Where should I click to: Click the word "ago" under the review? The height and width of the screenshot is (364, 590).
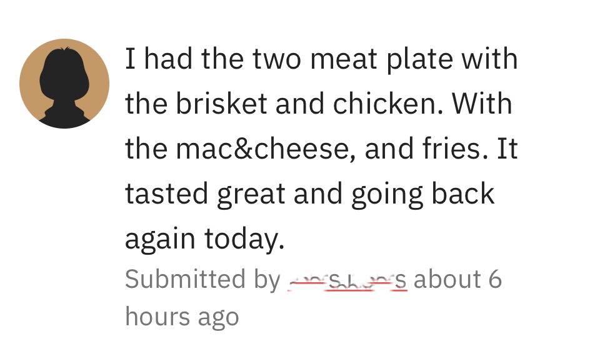219,318
